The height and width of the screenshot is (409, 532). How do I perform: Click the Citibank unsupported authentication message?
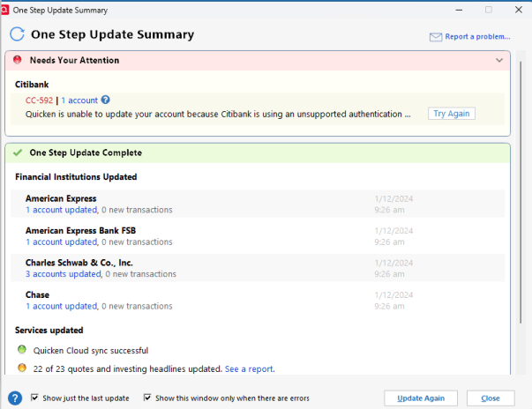[218, 115]
